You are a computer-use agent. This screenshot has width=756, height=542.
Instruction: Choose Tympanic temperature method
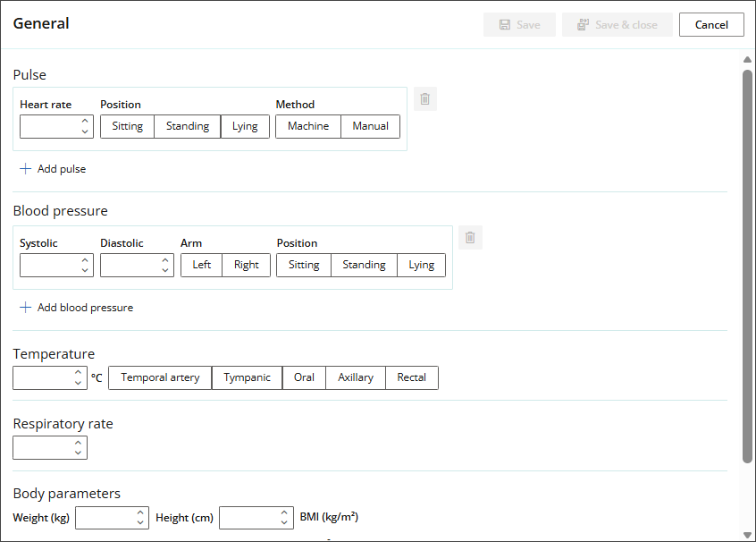click(x=247, y=378)
